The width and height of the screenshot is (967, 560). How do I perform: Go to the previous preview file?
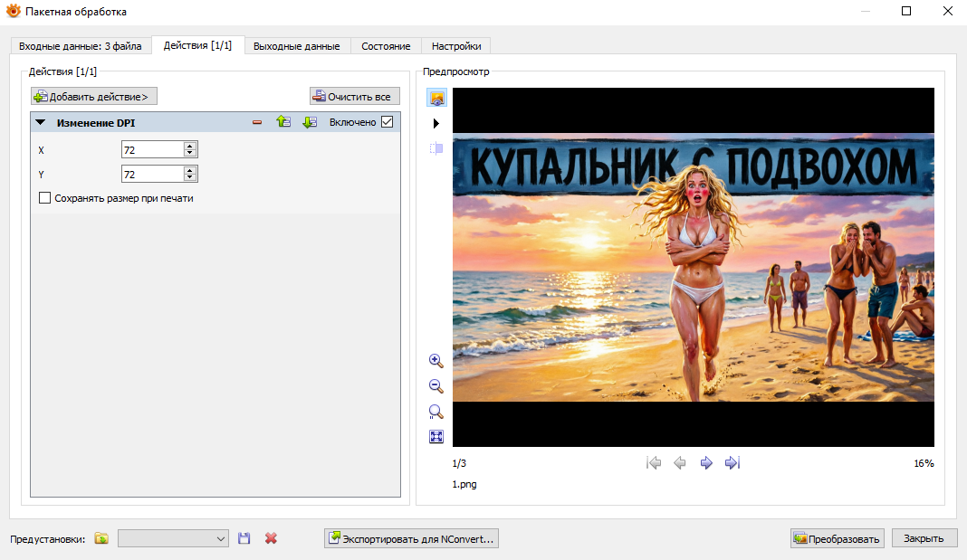pos(680,462)
